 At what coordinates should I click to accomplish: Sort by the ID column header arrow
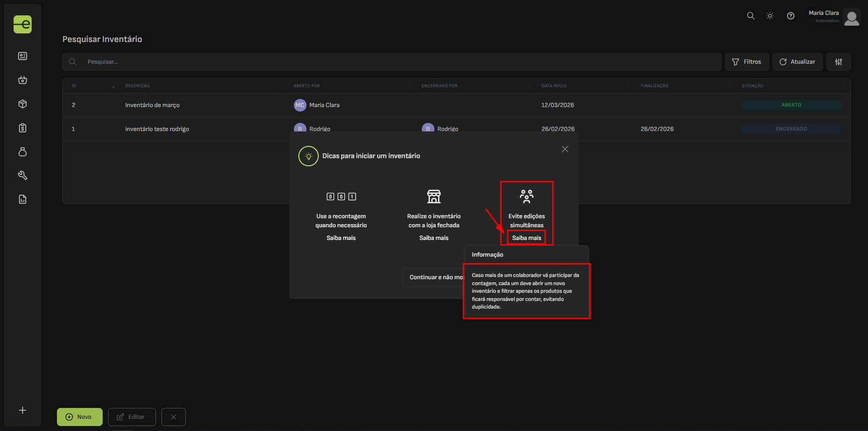tap(113, 86)
